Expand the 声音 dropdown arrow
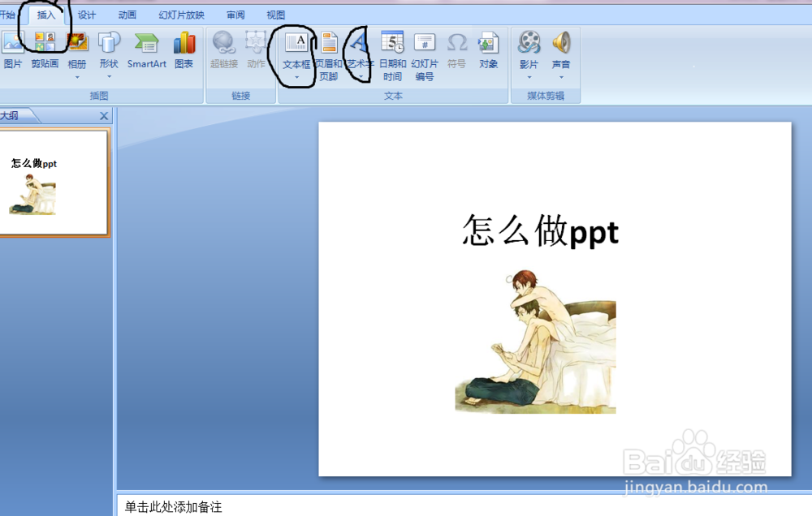The image size is (812, 516). pyautogui.click(x=561, y=77)
